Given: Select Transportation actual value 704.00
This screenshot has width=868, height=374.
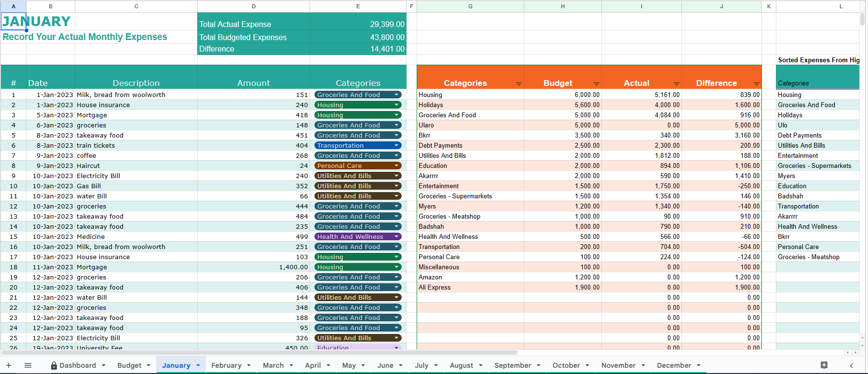Looking at the screenshot, I should coord(641,247).
